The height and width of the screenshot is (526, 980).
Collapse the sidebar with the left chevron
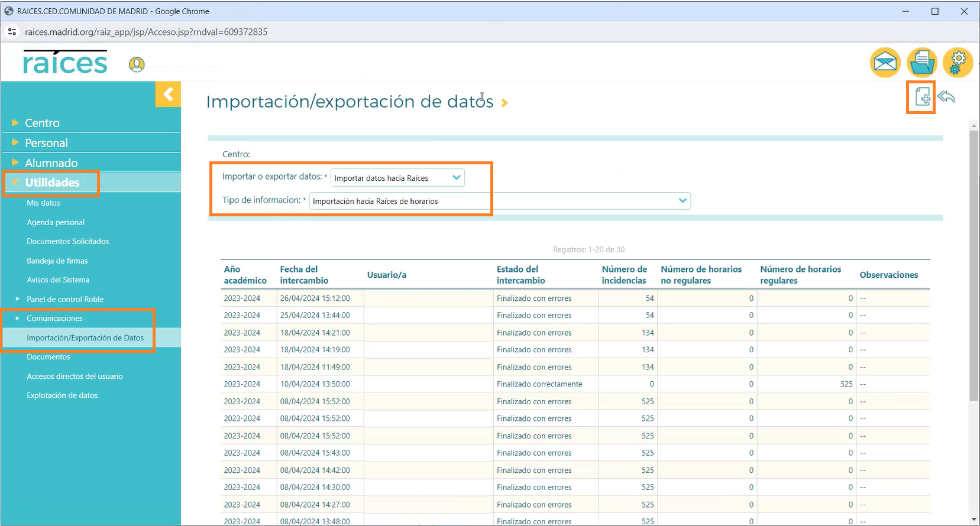pyautogui.click(x=168, y=94)
